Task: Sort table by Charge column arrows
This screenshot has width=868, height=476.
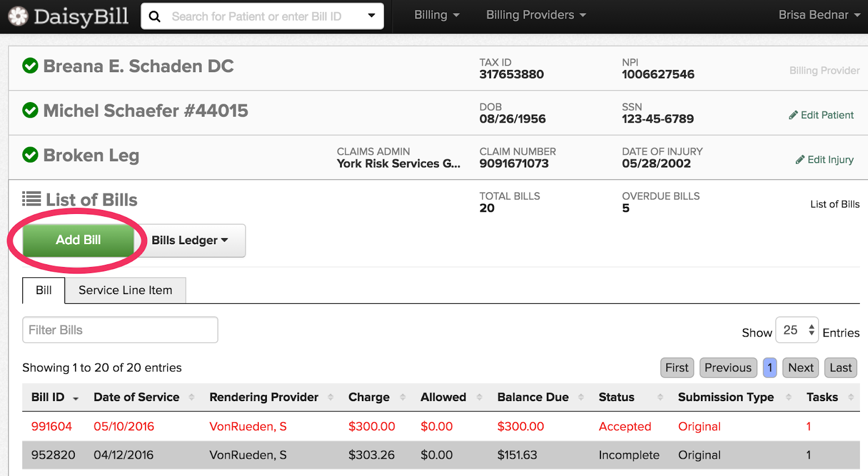Action: (403, 397)
